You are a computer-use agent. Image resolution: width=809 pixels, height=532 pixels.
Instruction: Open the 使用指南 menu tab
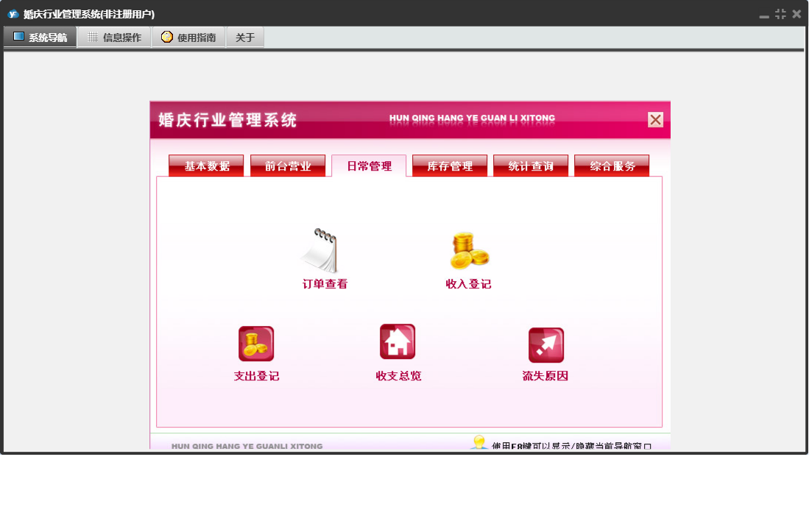click(x=189, y=37)
